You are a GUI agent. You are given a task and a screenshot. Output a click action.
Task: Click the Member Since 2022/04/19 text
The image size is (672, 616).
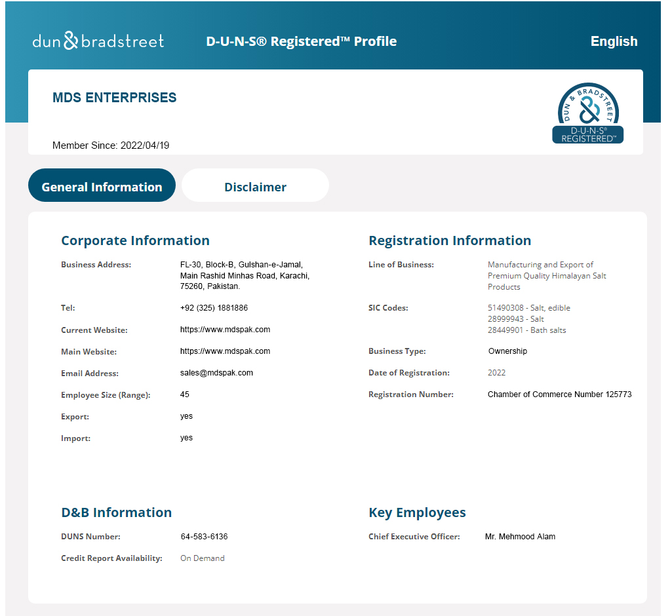111,145
